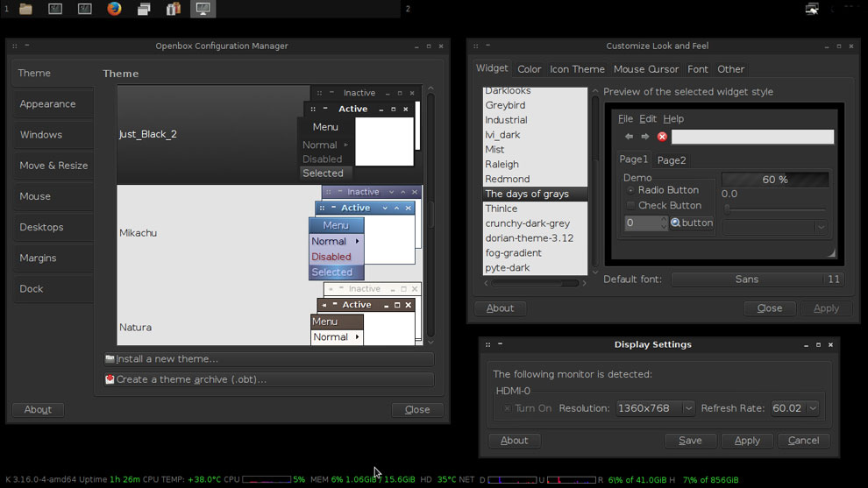Click Apply in Display Settings
The image size is (868, 488).
click(747, 441)
